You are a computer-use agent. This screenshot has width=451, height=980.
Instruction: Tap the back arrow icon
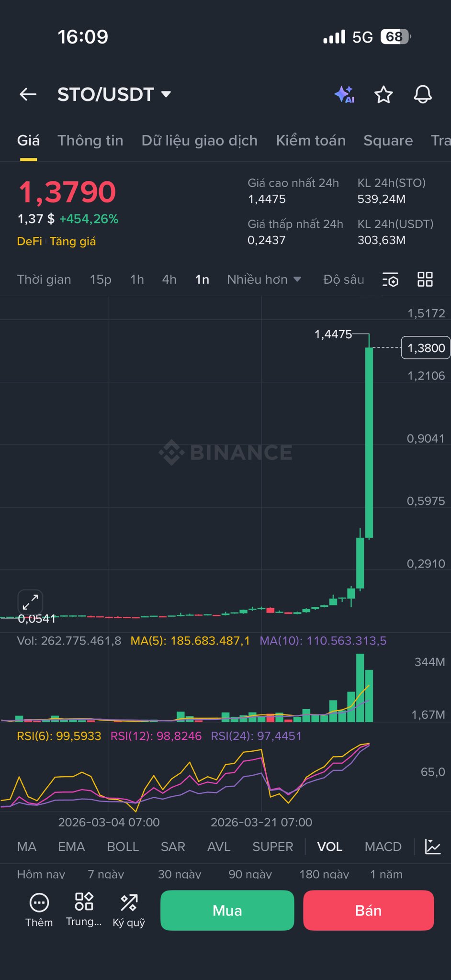click(28, 94)
